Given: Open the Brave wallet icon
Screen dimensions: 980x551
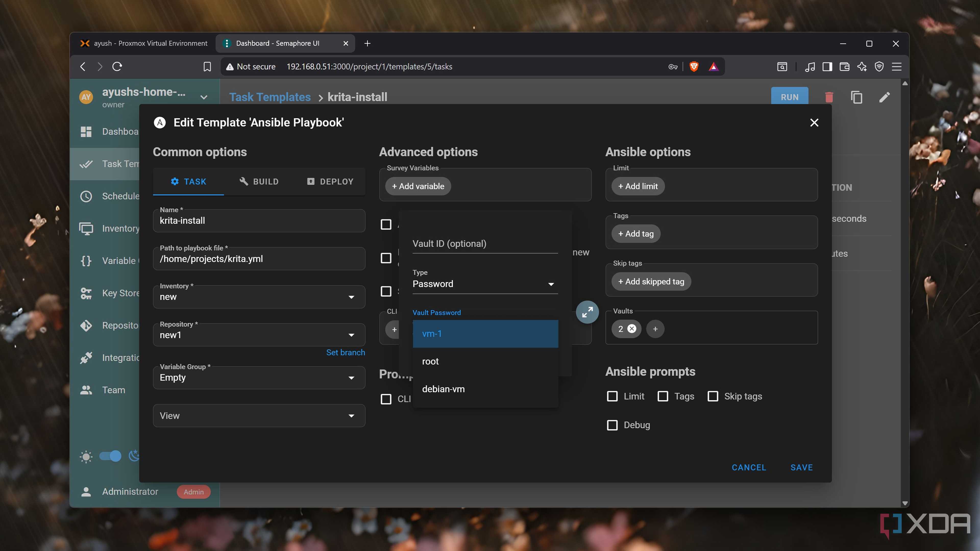Looking at the screenshot, I should [x=844, y=67].
